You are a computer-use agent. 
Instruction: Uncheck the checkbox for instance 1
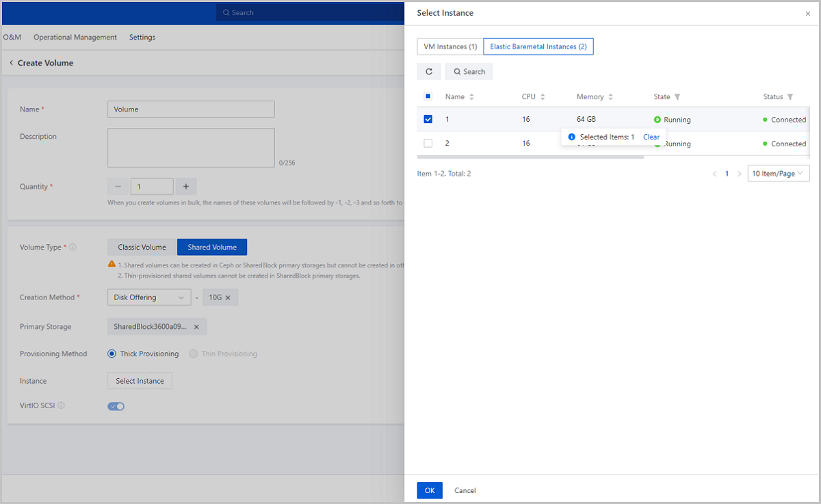[x=428, y=119]
